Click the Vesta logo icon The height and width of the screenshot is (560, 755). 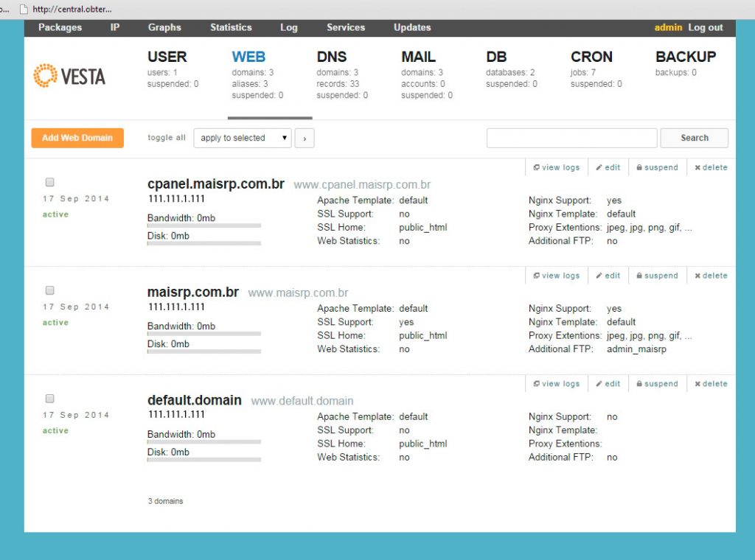tap(46, 76)
